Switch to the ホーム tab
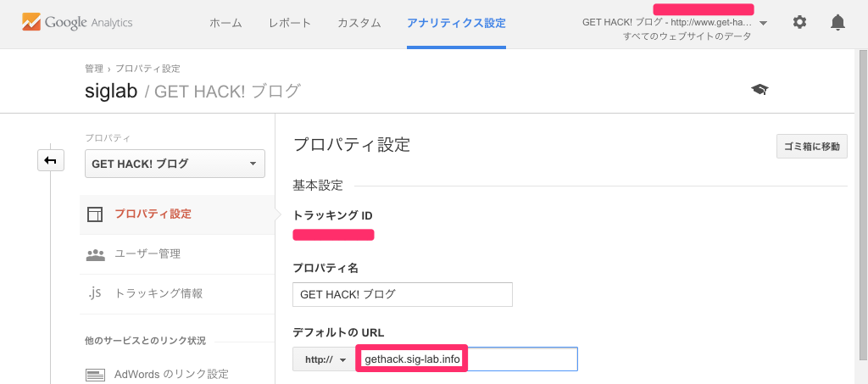The height and width of the screenshot is (384, 868). click(x=225, y=23)
